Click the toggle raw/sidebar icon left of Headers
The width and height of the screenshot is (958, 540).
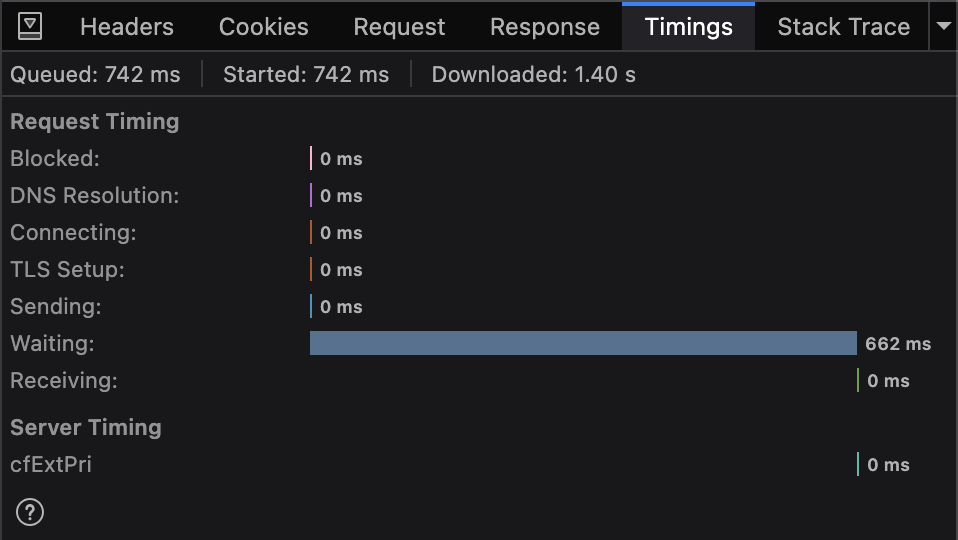pyautogui.click(x=31, y=27)
